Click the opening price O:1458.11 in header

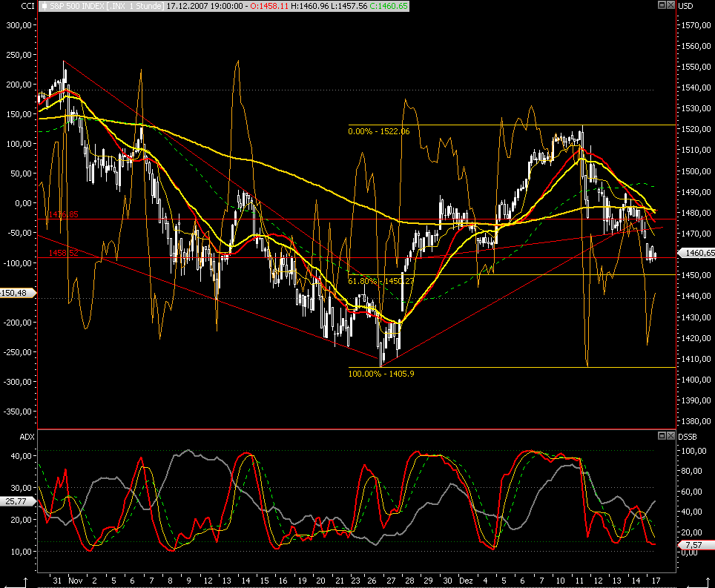(x=269, y=6)
